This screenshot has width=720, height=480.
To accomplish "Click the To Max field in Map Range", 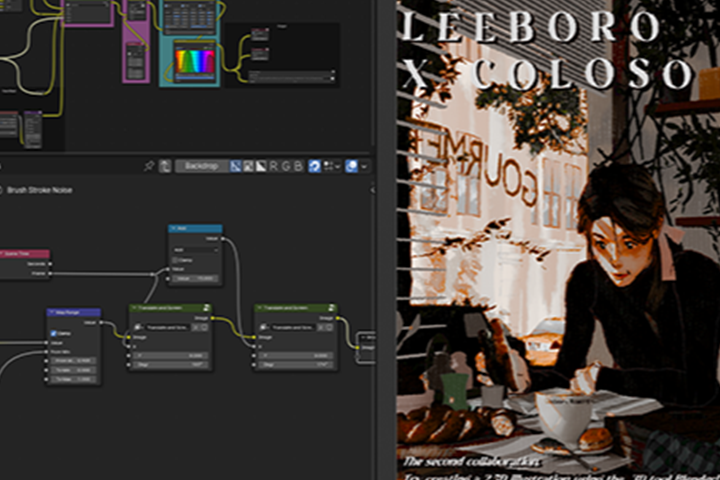I will tap(73, 380).
